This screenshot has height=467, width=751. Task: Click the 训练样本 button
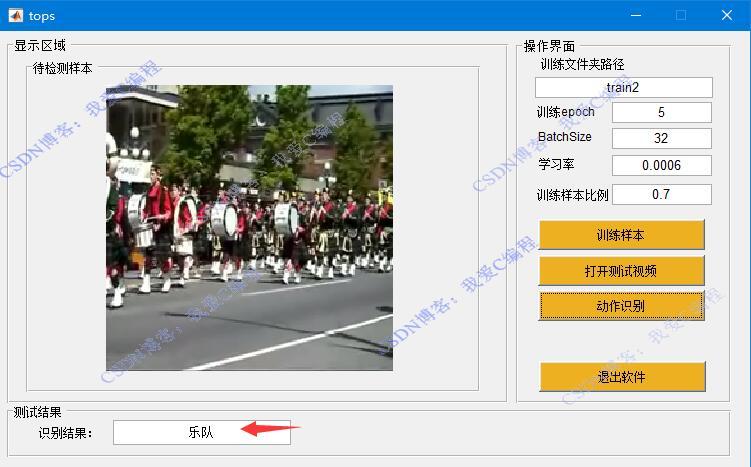622,235
